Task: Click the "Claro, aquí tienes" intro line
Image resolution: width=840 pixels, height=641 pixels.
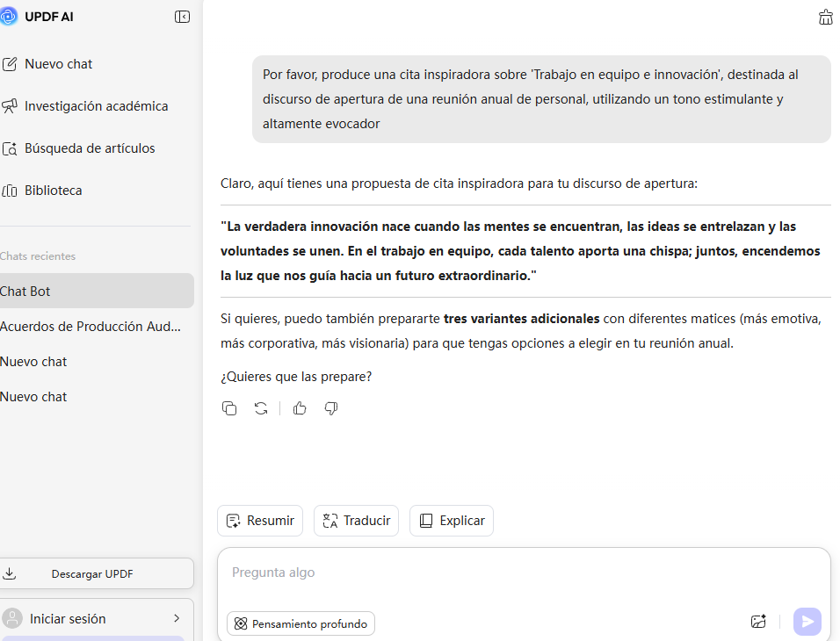Action: coord(460,184)
